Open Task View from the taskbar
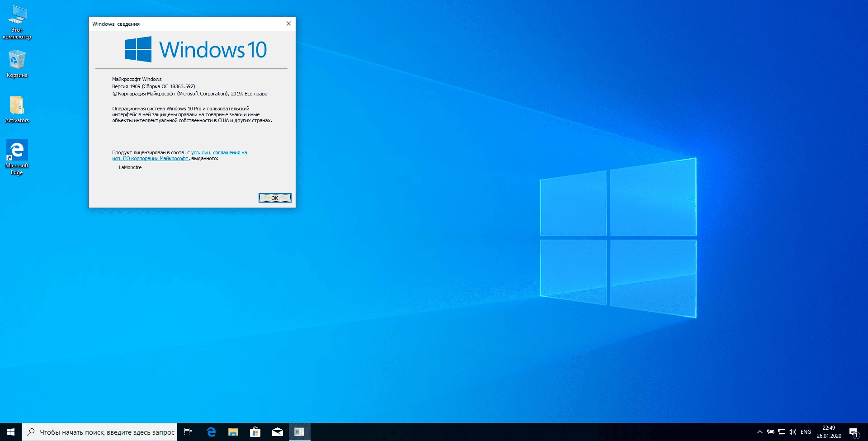This screenshot has height=441, width=868. (189, 432)
